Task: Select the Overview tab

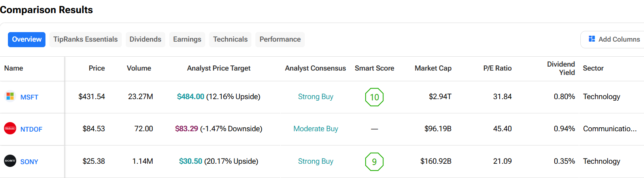Action: pyautogui.click(x=26, y=39)
